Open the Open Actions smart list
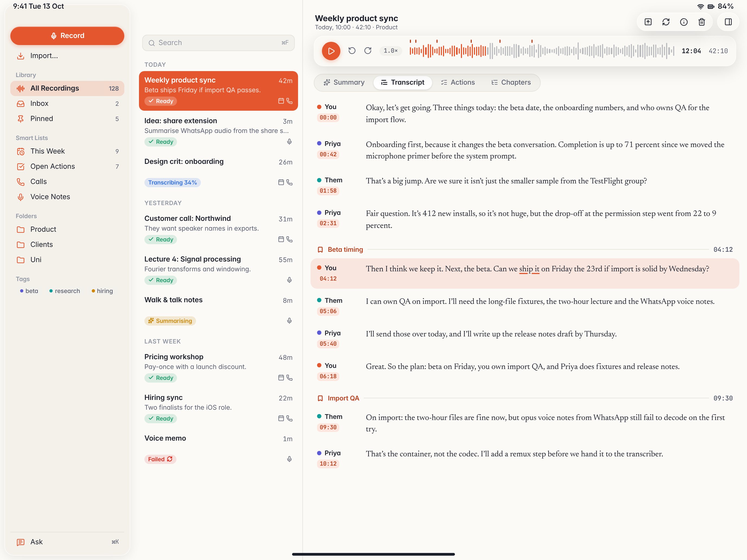747x560 pixels. coord(67,166)
